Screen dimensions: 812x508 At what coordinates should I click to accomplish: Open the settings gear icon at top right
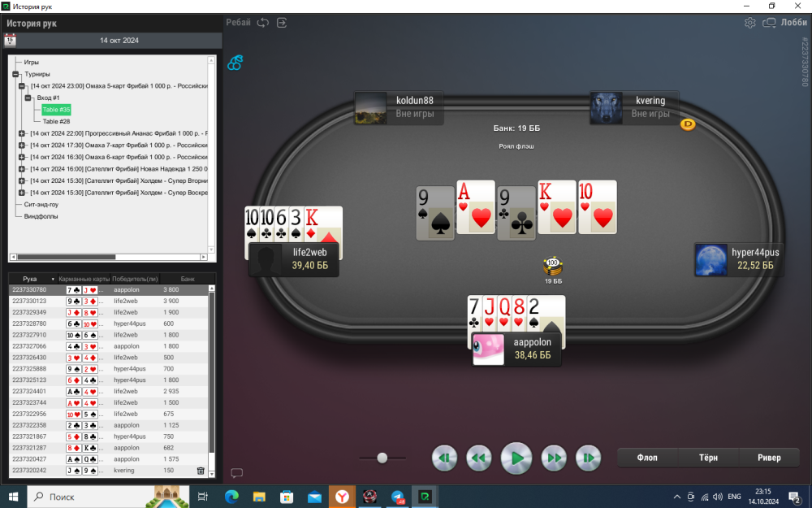(x=749, y=23)
